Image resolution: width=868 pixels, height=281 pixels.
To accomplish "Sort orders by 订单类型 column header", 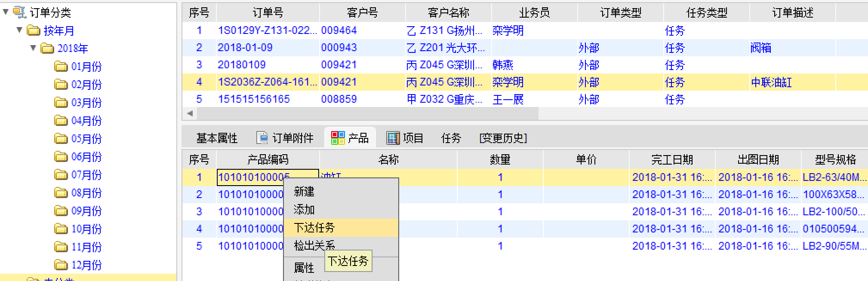I will (620, 13).
